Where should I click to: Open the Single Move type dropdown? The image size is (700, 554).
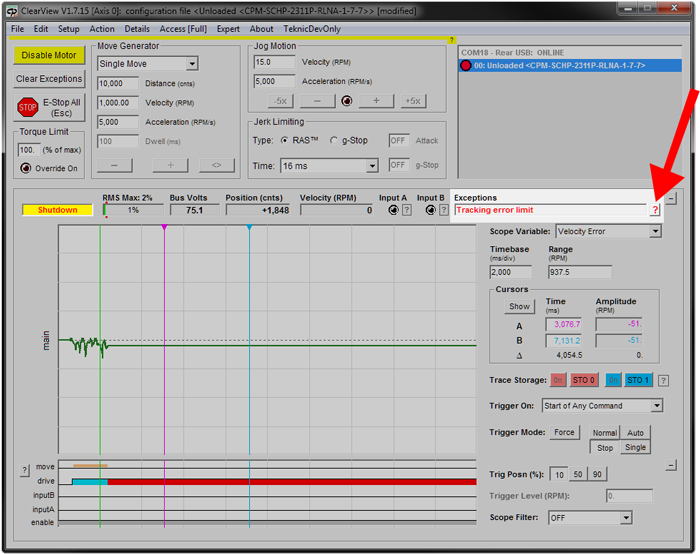[192, 64]
